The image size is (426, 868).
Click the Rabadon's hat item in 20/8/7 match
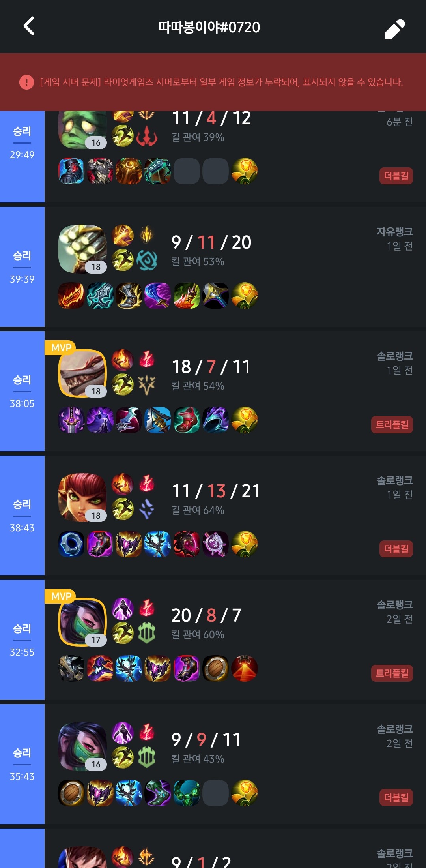click(x=100, y=668)
